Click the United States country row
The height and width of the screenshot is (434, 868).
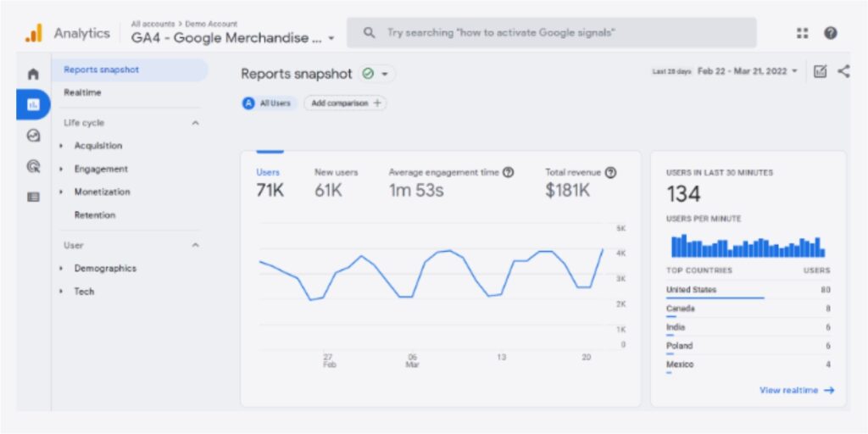748,290
